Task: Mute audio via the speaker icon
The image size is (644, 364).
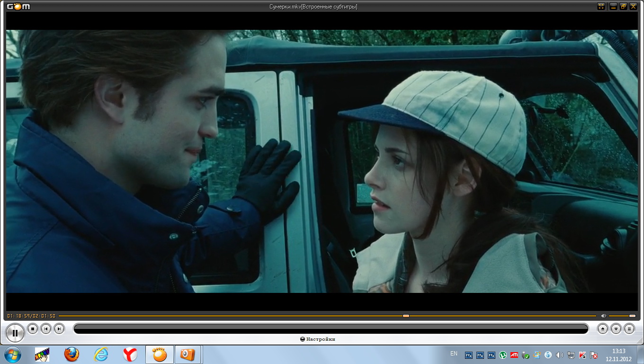Action: pyautogui.click(x=603, y=316)
